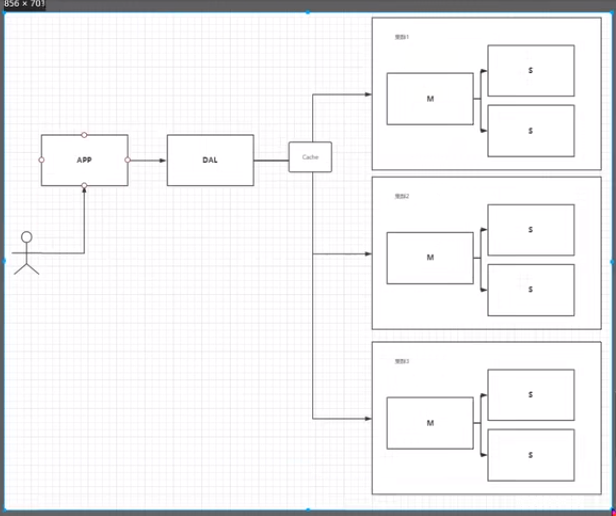Select the small Cache rounded box
Image resolution: width=616 pixels, height=516 pixels.
310,157
